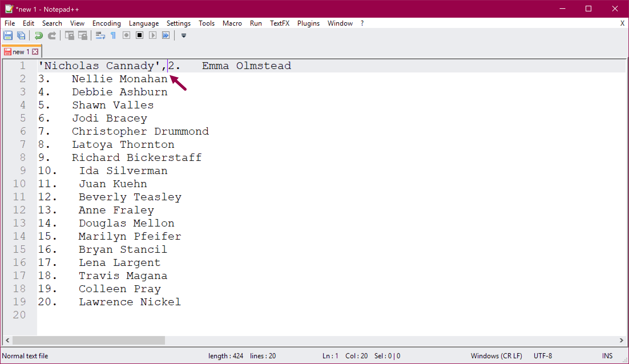The height and width of the screenshot is (364, 629).
Task: Click the Start Recording macro icon
Action: click(x=126, y=35)
